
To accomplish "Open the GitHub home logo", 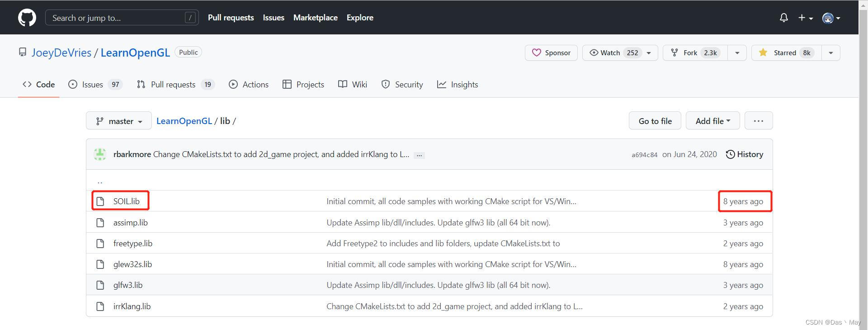I will tap(27, 18).
